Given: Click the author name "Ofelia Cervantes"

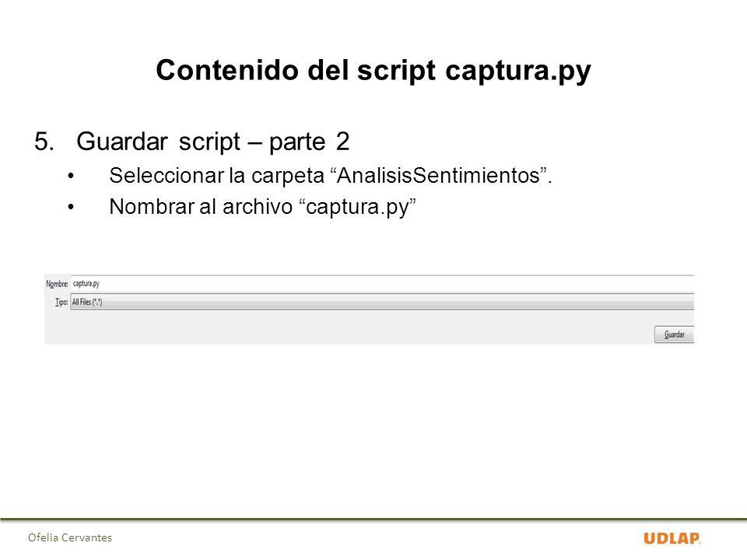Looking at the screenshot, I should 70,537.
